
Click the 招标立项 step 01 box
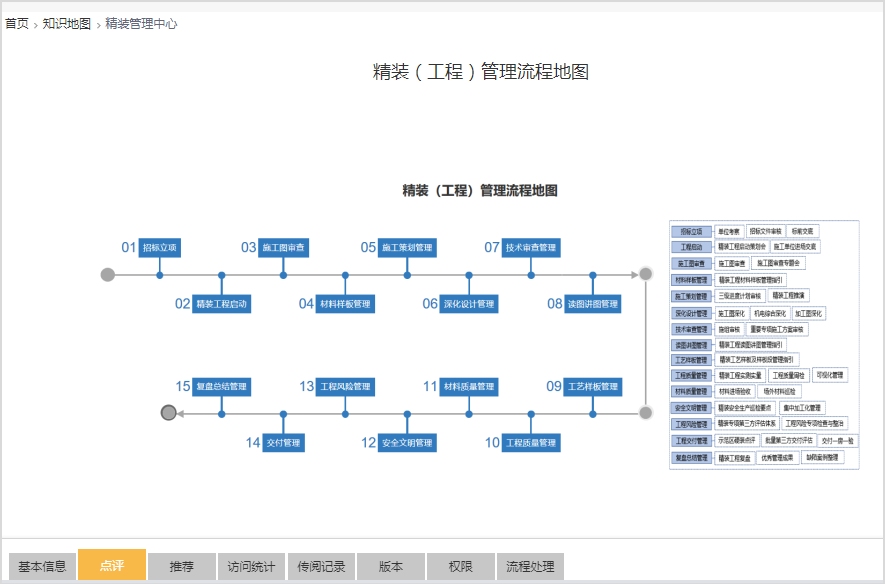click(159, 247)
